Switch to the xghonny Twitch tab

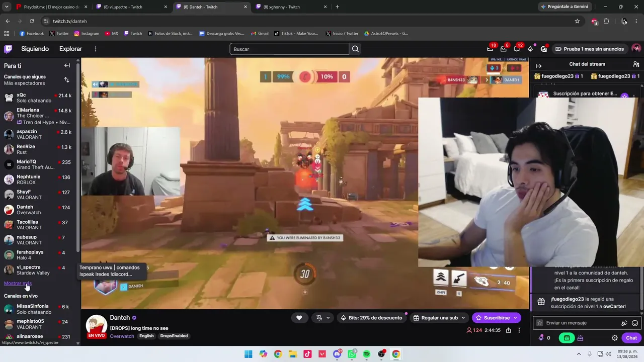tap(291, 7)
